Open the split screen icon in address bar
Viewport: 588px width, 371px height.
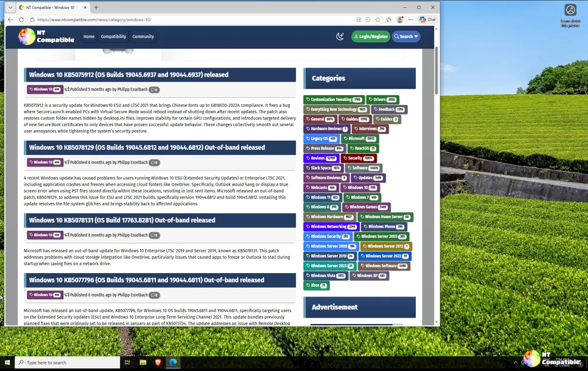(359, 20)
